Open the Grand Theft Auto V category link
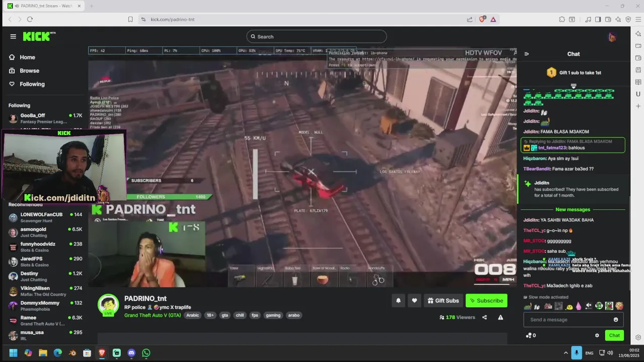This screenshot has width=644, height=362. pos(152,315)
